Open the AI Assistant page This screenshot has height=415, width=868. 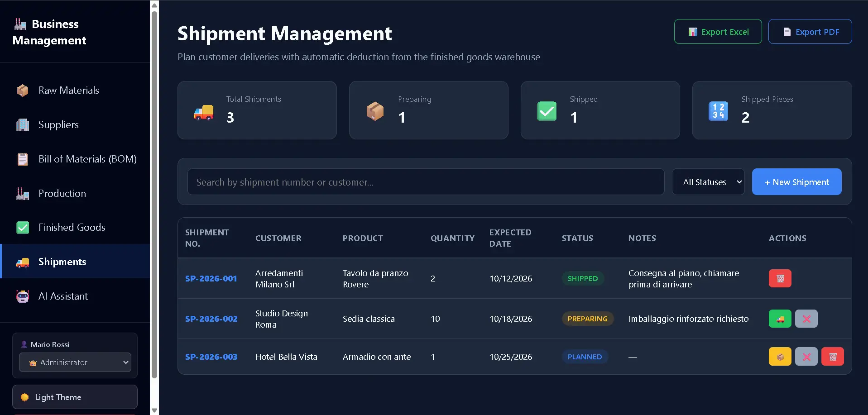[x=75, y=296]
